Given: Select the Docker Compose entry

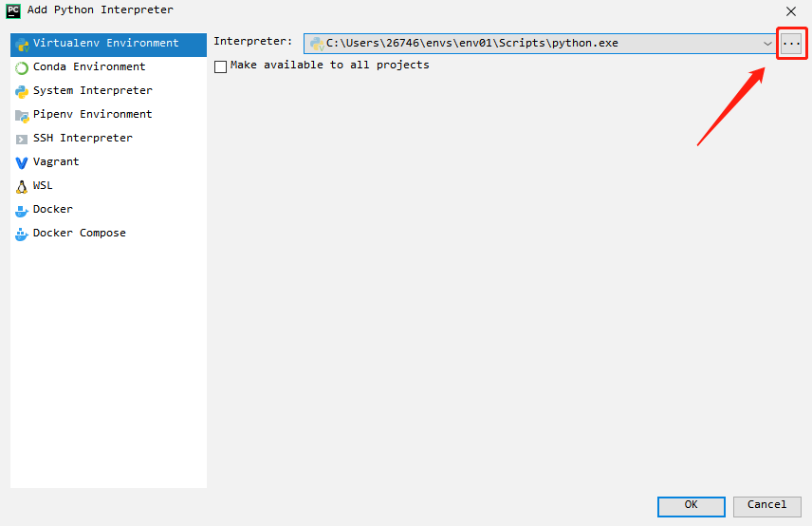Looking at the screenshot, I should [79, 234].
